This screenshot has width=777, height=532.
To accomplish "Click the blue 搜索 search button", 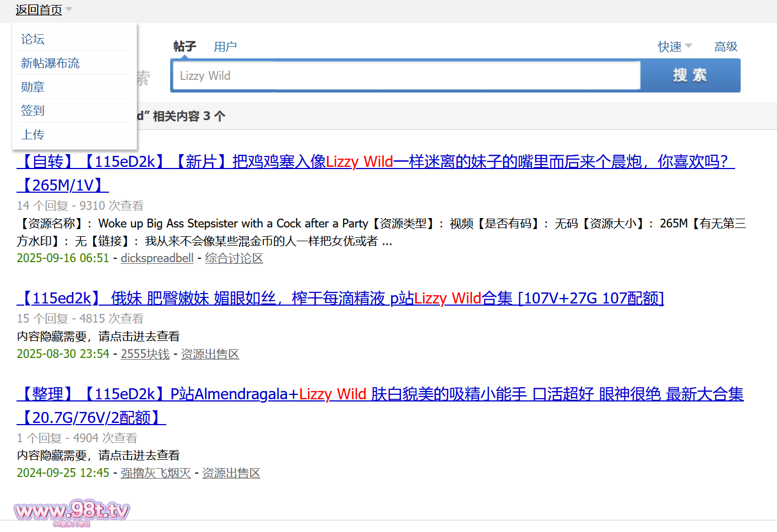I will (x=691, y=75).
